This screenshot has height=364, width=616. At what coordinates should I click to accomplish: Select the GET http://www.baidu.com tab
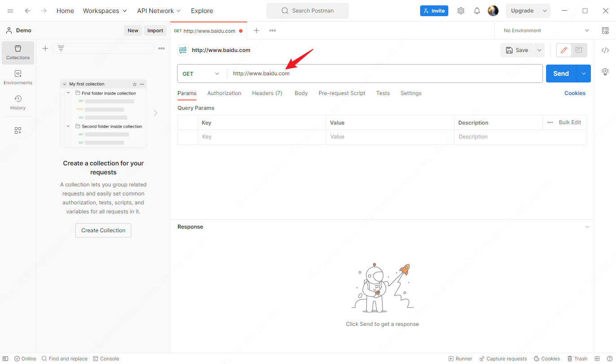208,31
